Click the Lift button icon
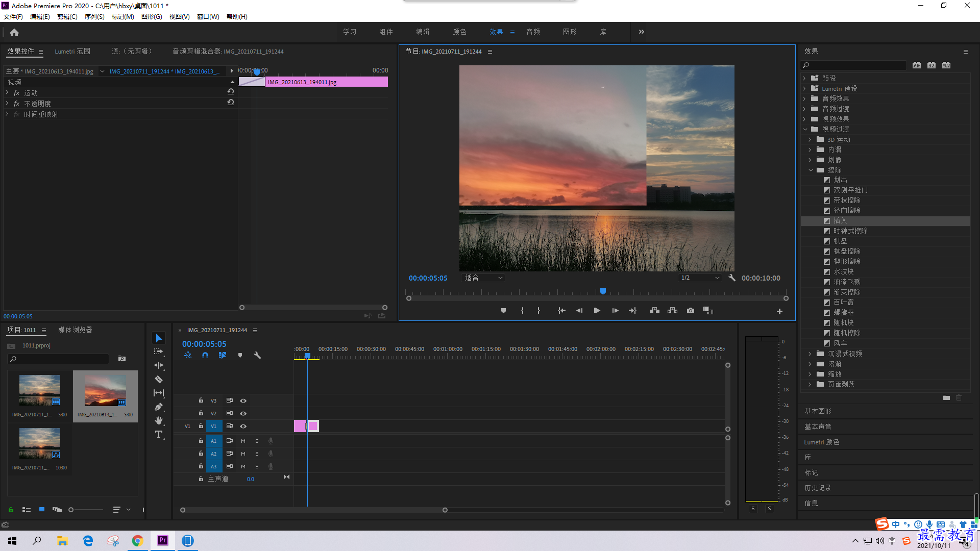 pyautogui.click(x=654, y=311)
